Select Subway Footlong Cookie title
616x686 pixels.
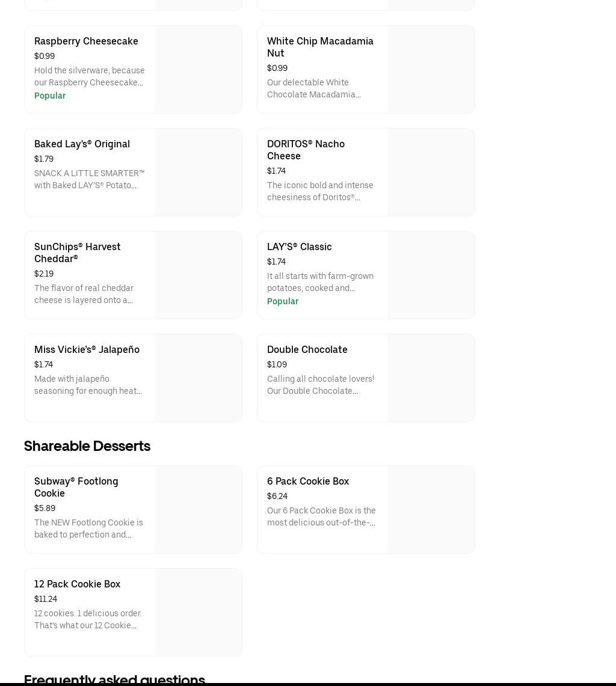point(76,487)
